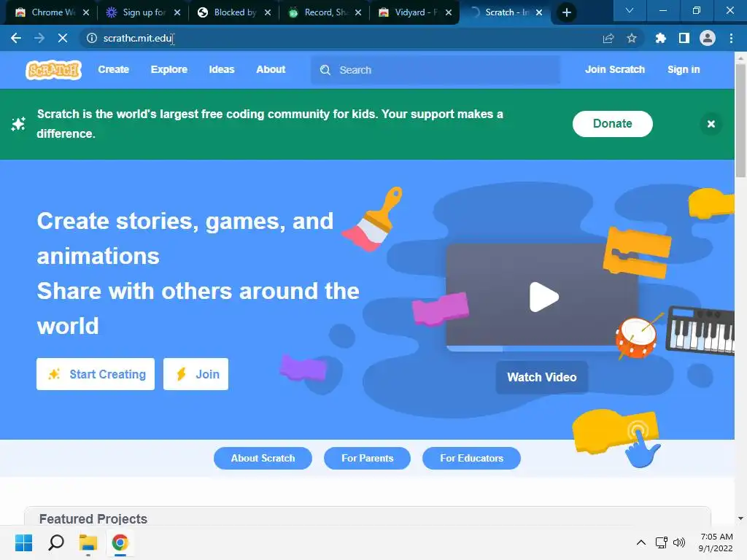
Task: Open Chrome three-dot menu
Action: pyautogui.click(x=731, y=38)
